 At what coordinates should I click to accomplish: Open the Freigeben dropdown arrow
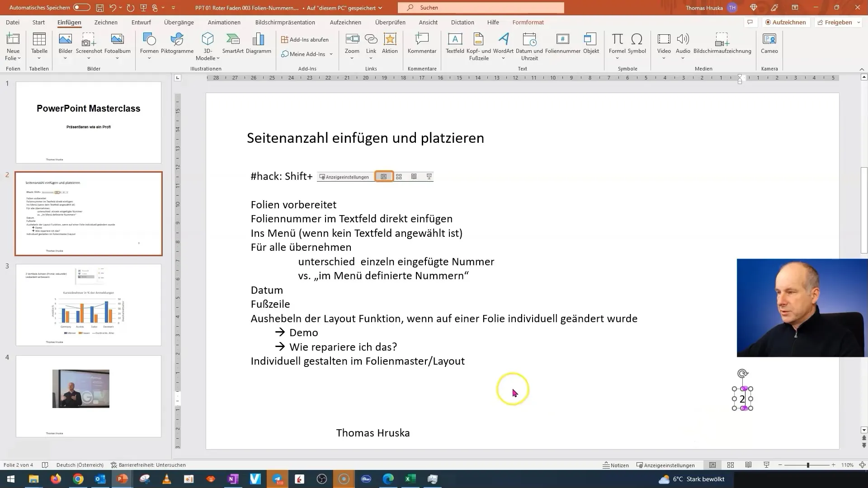[x=859, y=22]
